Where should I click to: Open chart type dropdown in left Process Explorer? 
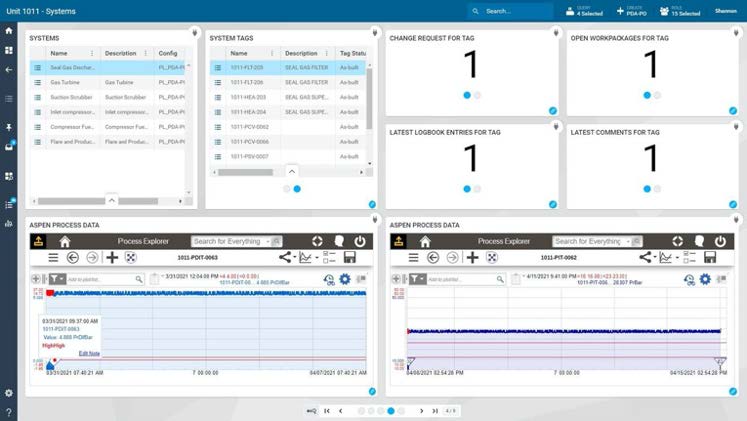click(309, 258)
